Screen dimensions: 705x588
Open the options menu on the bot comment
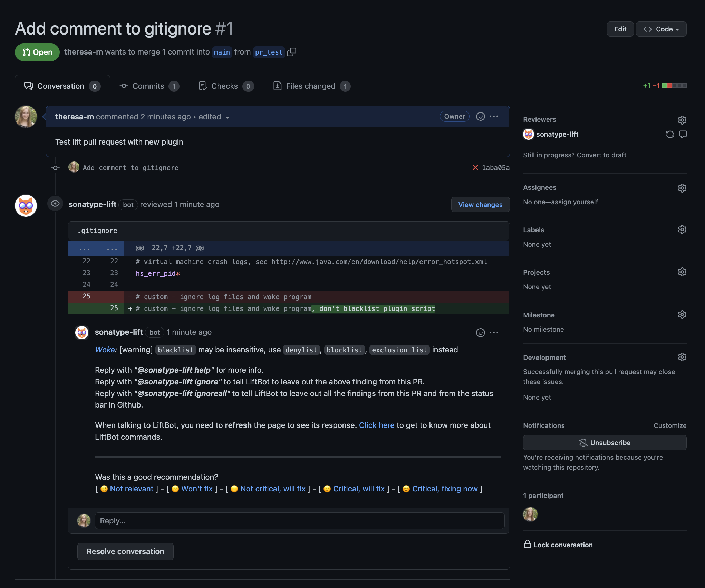(494, 332)
